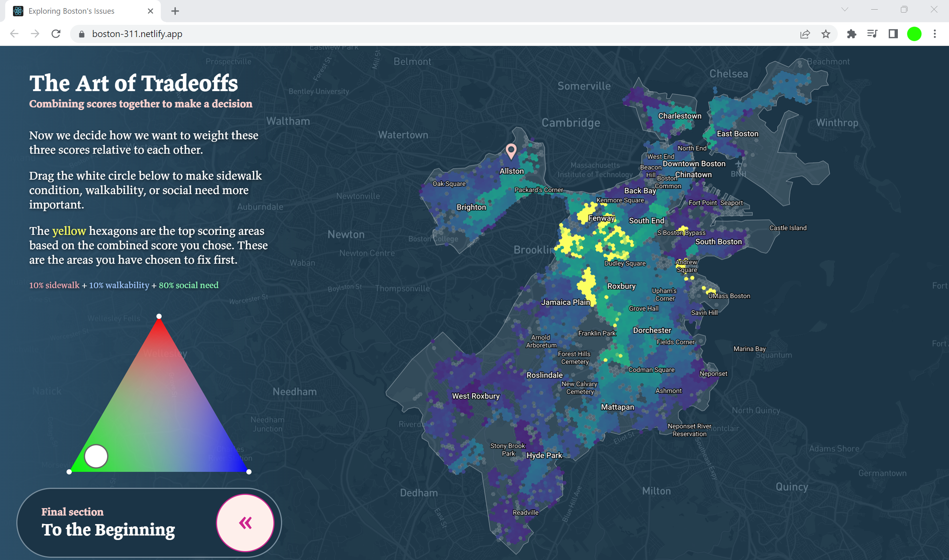Reload the page with the refresh icon

tap(56, 34)
